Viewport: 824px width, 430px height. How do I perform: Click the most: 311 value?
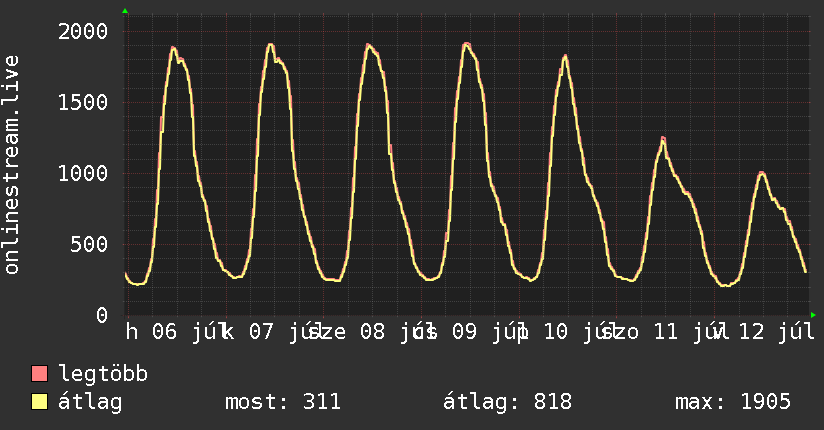click(x=283, y=402)
